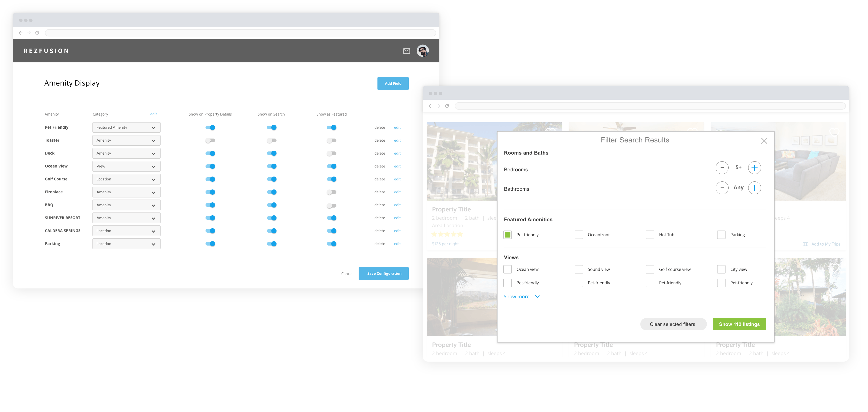The height and width of the screenshot is (412, 868).
Task: Decrease the Bedrooms count with minus
Action: click(722, 168)
